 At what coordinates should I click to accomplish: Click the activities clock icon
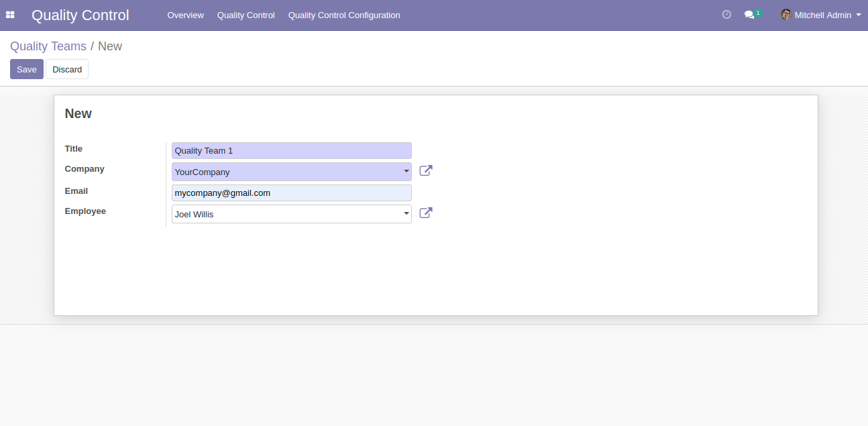pos(726,15)
